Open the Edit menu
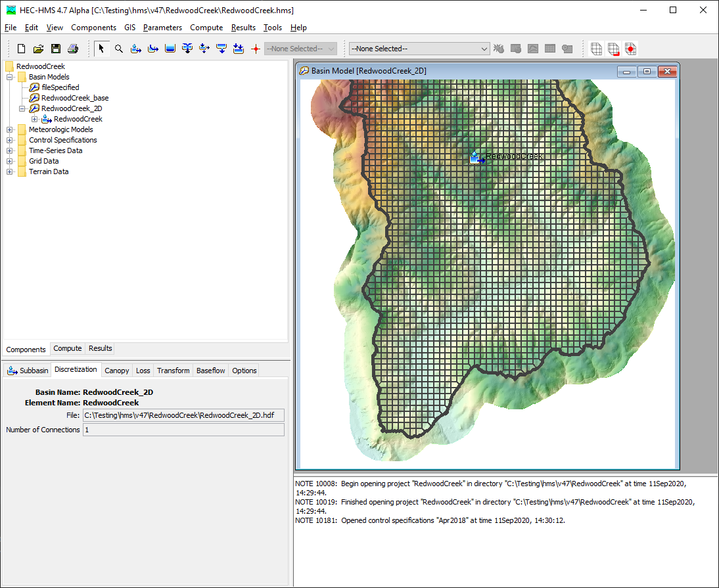The image size is (719, 588). (31, 28)
